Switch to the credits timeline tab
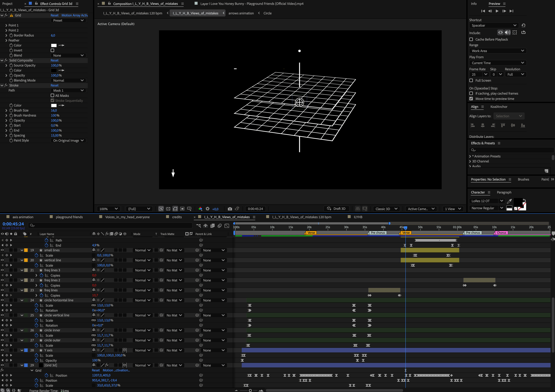 click(x=177, y=217)
